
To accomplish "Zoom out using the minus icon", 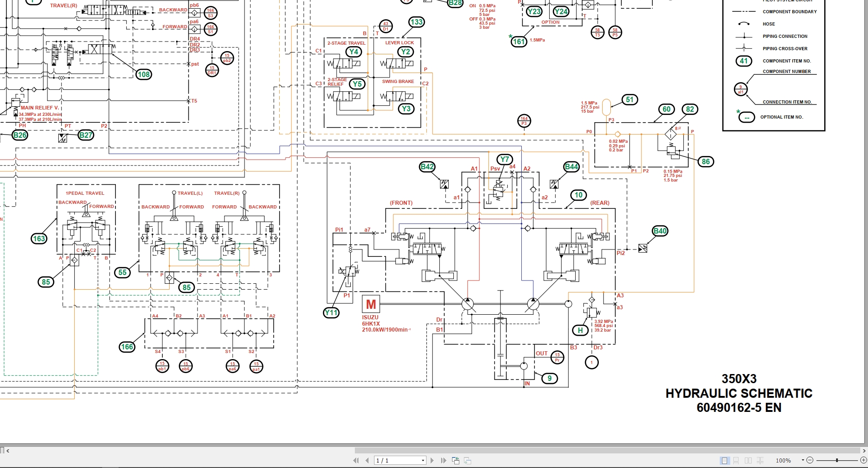I will pyautogui.click(x=810, y=460).
